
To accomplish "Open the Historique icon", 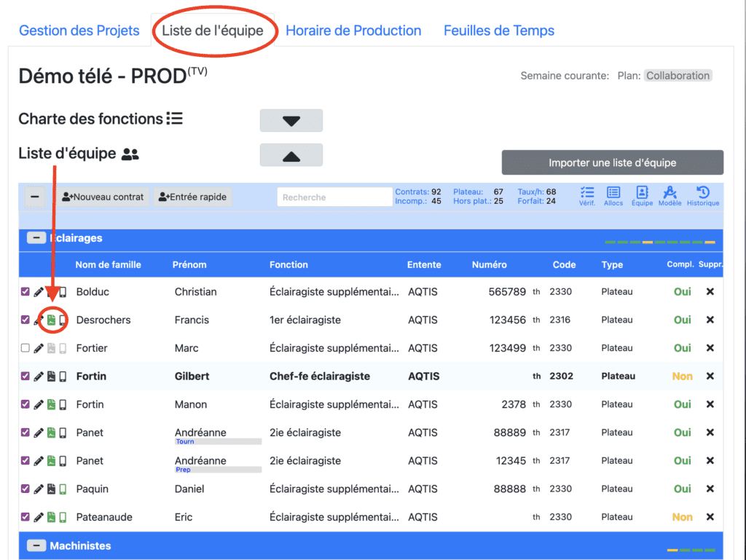I will (702, 195).
